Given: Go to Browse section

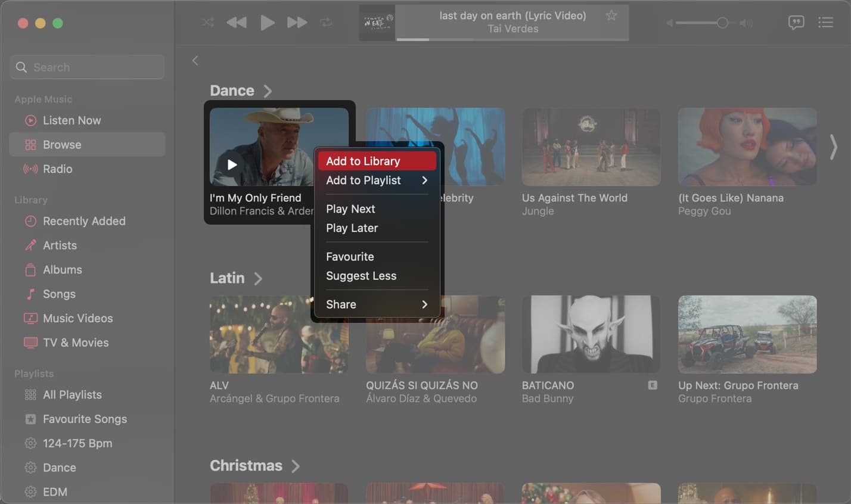Looking at the screenshot, I should point(87,145).
